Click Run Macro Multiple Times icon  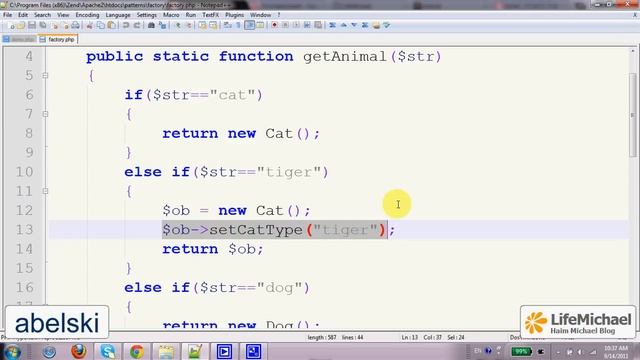click(307, 25)
